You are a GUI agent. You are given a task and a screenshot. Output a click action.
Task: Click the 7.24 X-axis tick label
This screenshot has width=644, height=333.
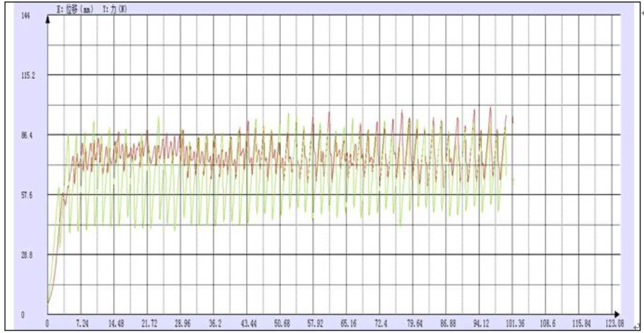tap(82, 324)
